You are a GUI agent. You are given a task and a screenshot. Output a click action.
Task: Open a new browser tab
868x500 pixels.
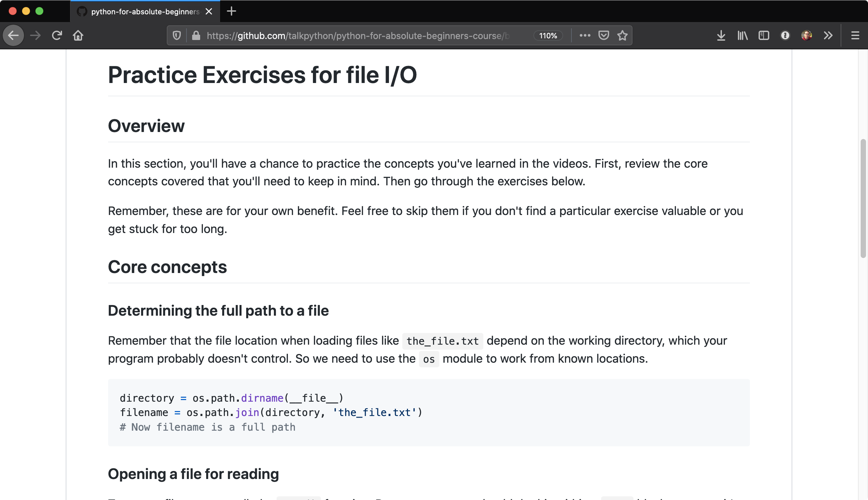coord(231,11)
